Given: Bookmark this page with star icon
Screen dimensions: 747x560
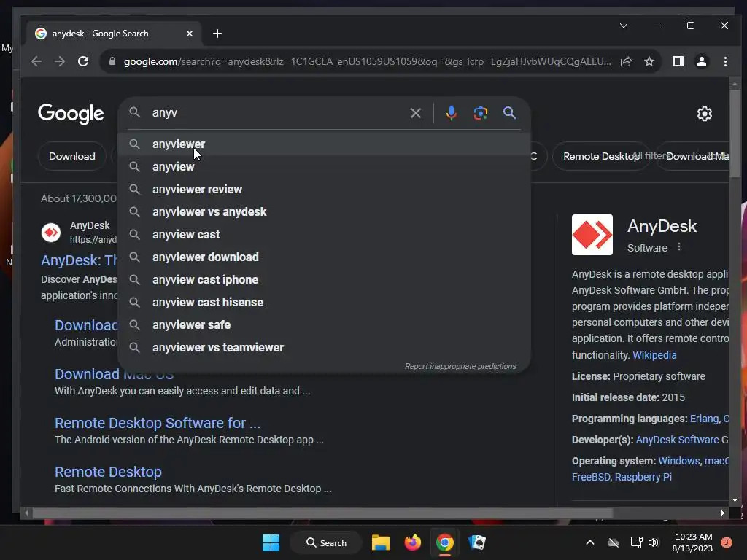Looking at the screenshot, I should pos(649,61).
